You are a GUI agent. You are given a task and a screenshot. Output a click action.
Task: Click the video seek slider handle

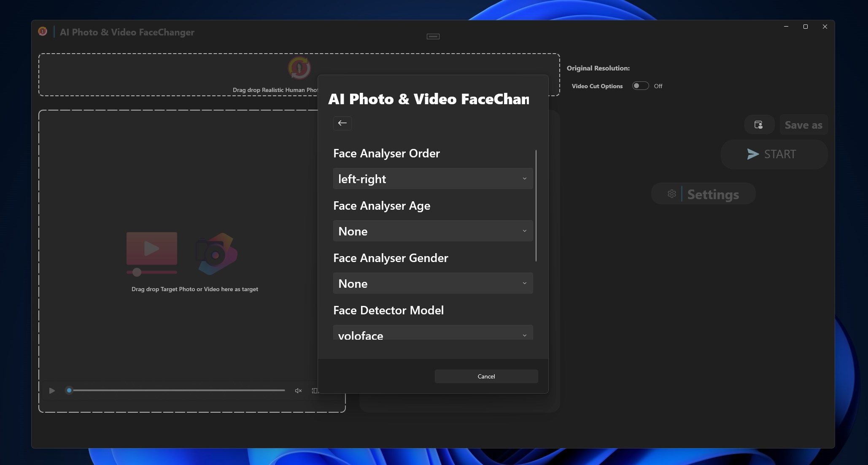69,390
